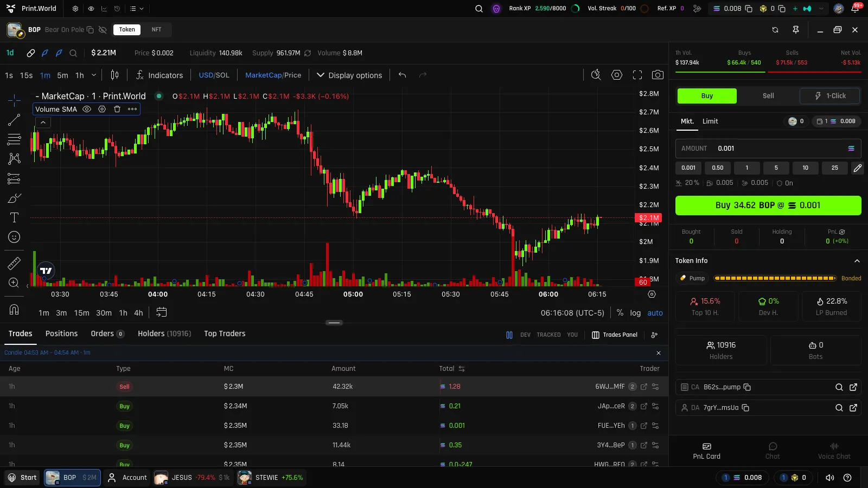Image resolution: width=868 pixels, height=488 pixels.
Task: Open the amount currency selector
Action: (x=851, y=149)
